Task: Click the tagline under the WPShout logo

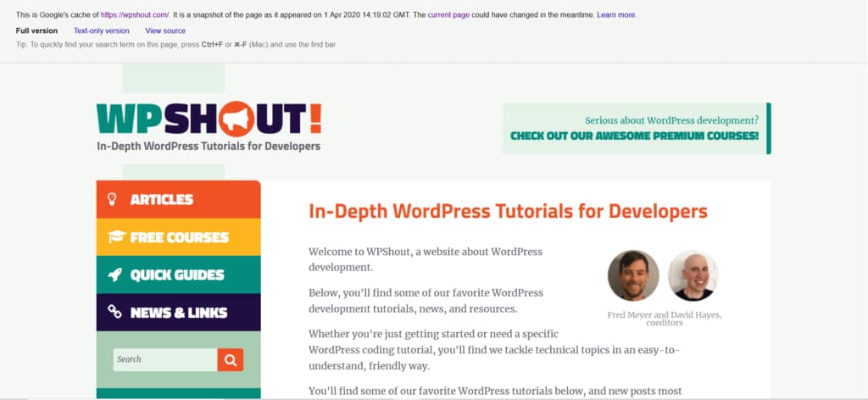Action: tap(209, 147)
